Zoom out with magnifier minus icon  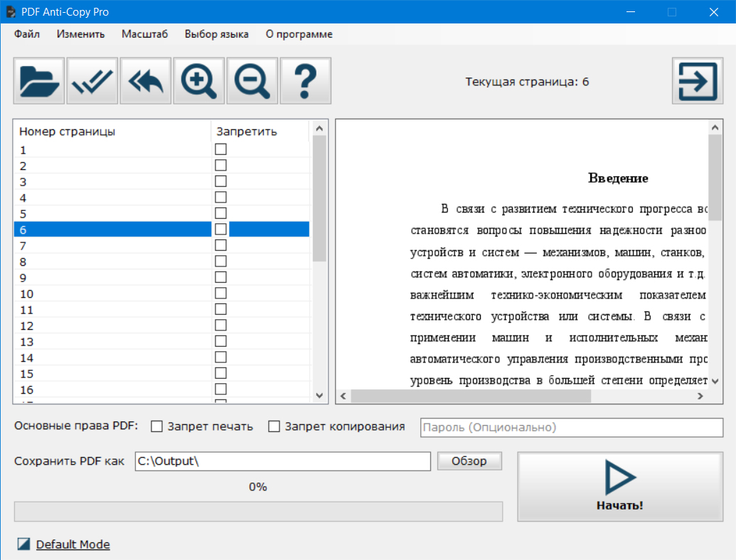[x=252, y=82]
